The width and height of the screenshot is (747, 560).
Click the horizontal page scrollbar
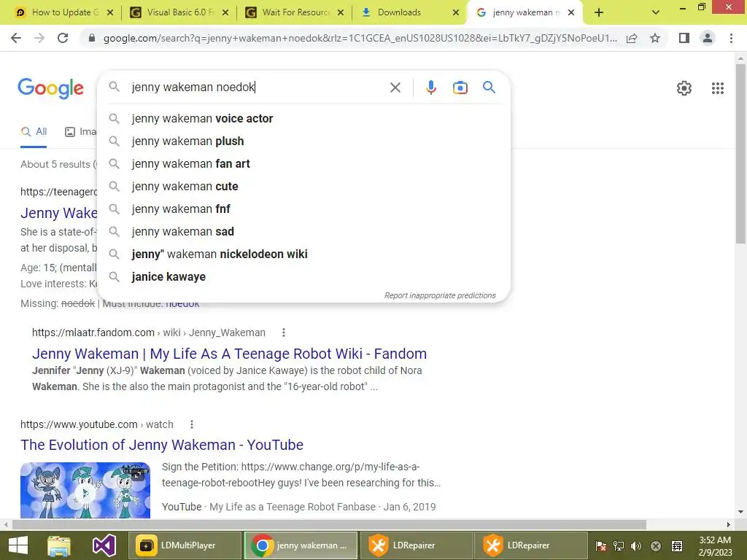click(329, 524)
